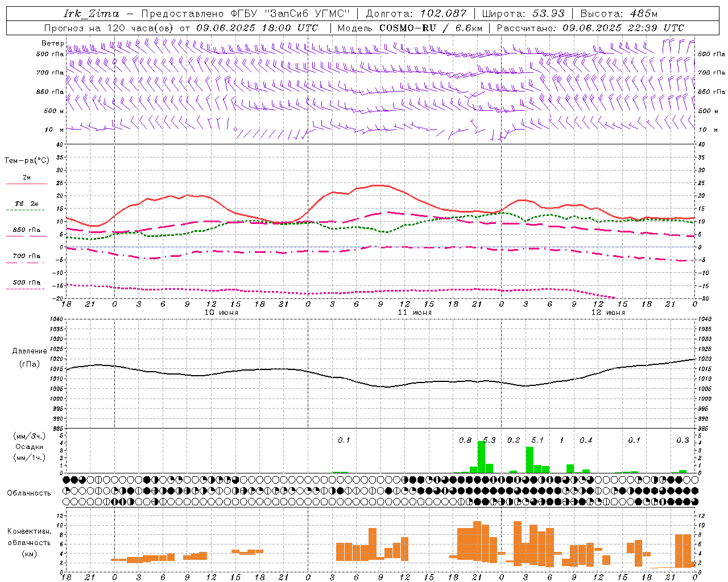Click the Облачность row label
Screen dimensions: 728x582
(29, 493)
